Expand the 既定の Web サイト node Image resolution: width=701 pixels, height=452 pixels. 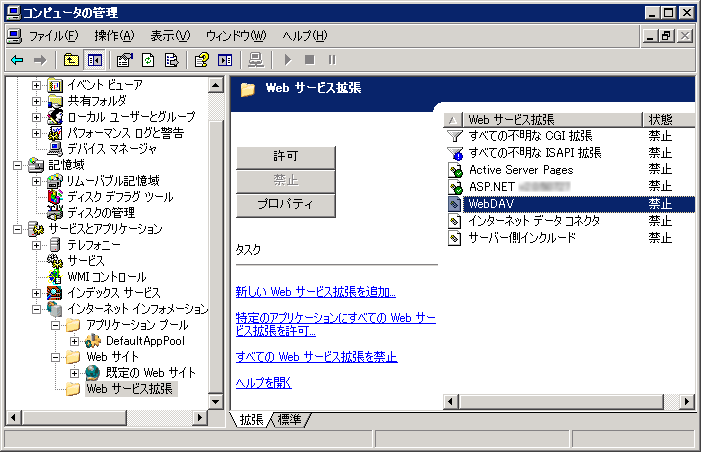tap(74, 373)
